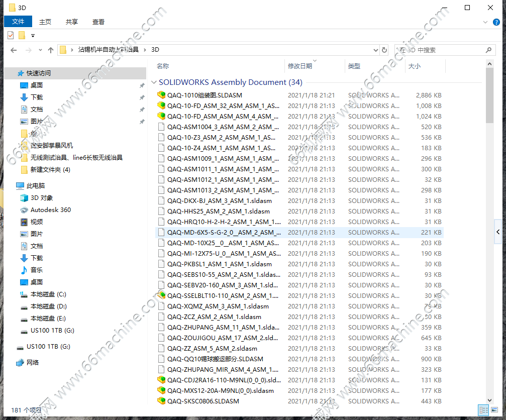The height and width of the screenshot is (420, 506).
Task: Show the preview pane side arrow
Action: [x=498, y=232]
